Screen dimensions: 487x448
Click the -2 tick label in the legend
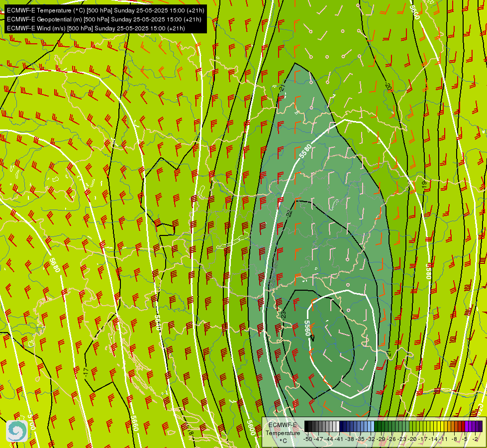tap(475, 440)
